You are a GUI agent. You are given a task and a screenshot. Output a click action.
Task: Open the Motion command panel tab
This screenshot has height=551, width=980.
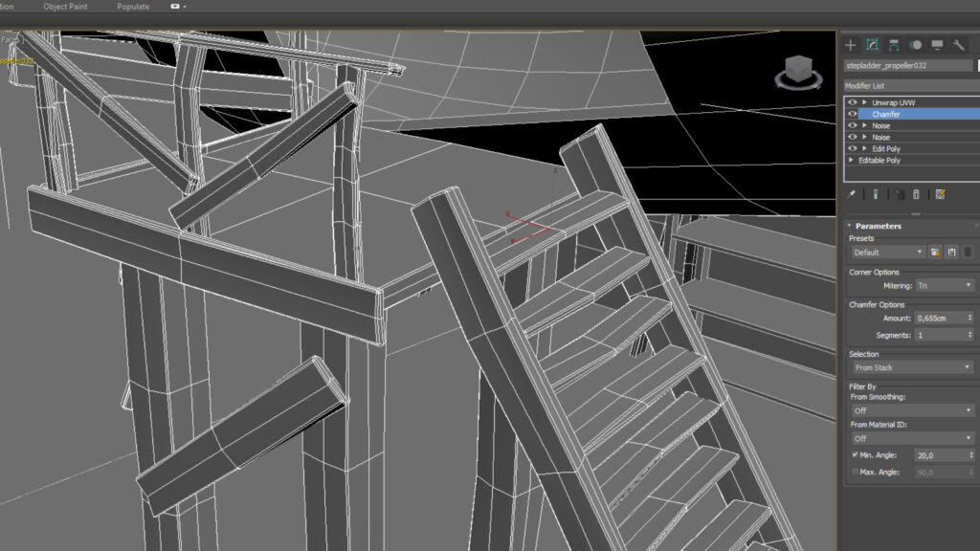pos(916,45)
